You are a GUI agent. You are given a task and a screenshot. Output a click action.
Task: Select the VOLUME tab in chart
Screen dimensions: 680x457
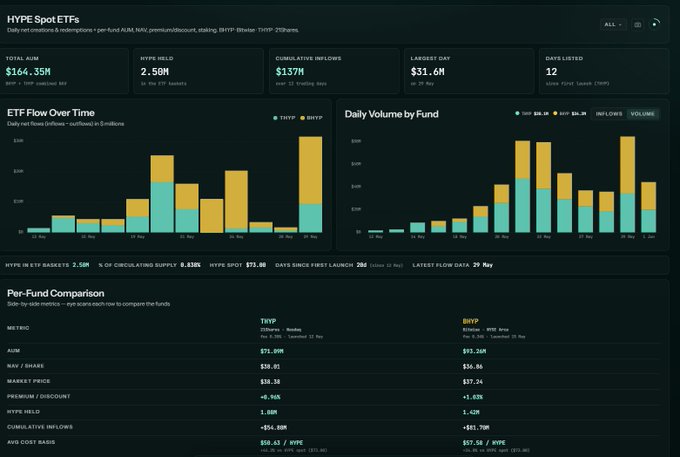point(643,114)
